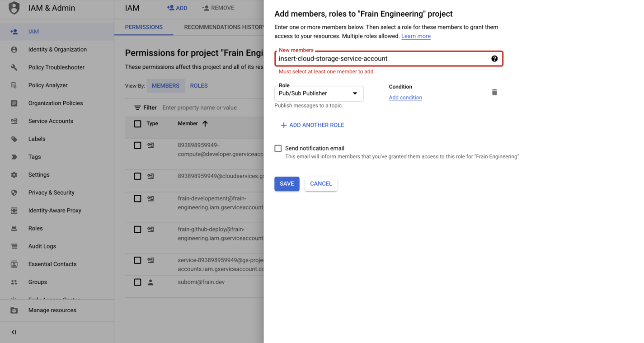This screenshot has height=343, width=644.
Task: Click the Privacy & Security shield icon
Action: pos(14,193)
